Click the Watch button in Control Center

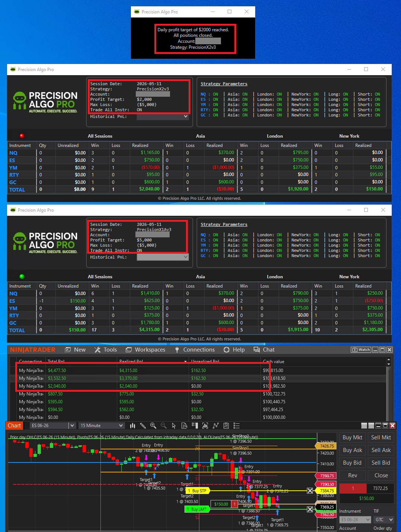click(361, 350)
